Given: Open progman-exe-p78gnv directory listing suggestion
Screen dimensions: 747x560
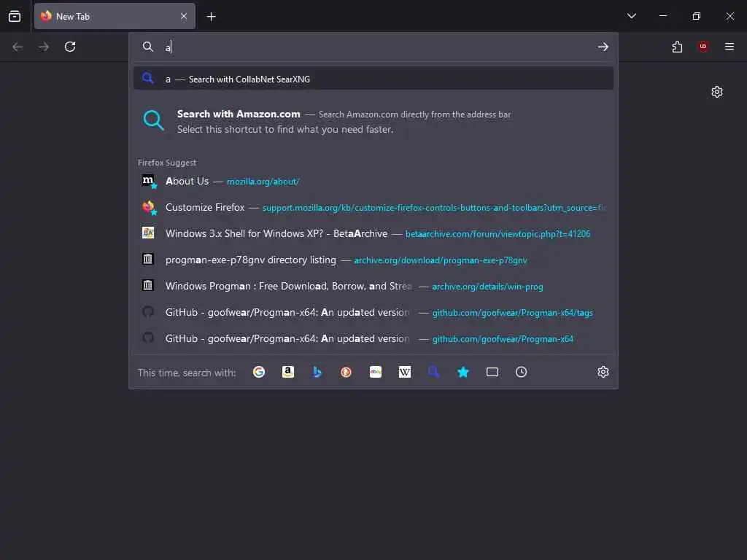Looking at the screenshot, I should click(x=373, y=260).
